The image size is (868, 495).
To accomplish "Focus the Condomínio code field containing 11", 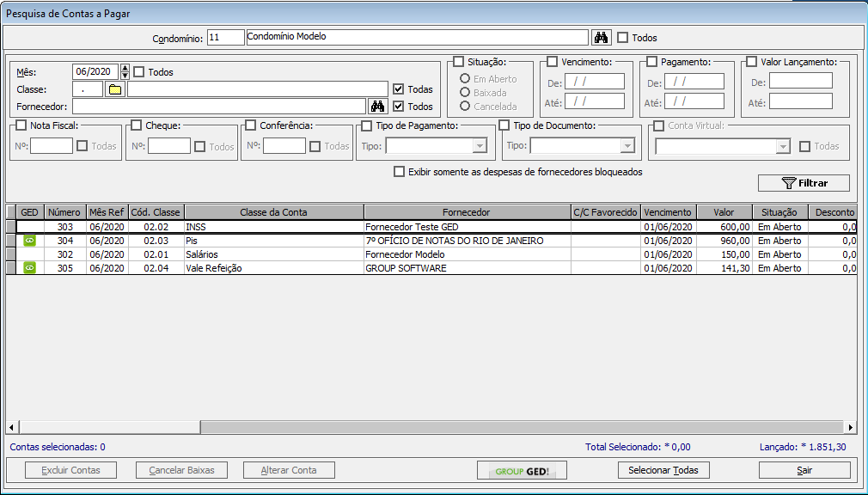I will (x=226, y=37).
